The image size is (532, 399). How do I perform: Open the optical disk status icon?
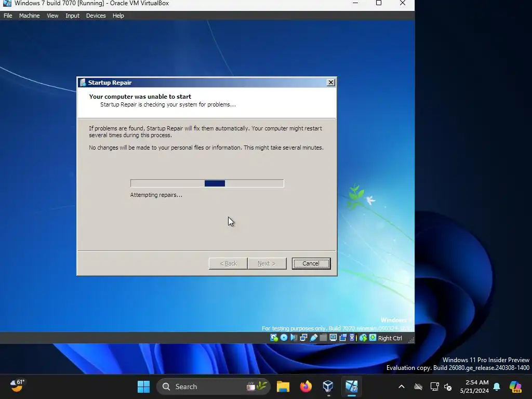284,338
